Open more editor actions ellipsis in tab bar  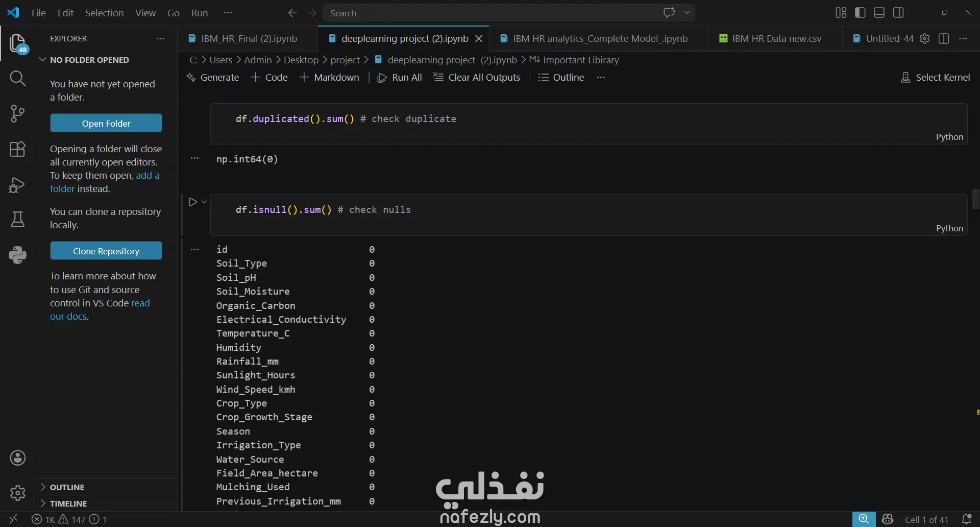click(963, 38)
